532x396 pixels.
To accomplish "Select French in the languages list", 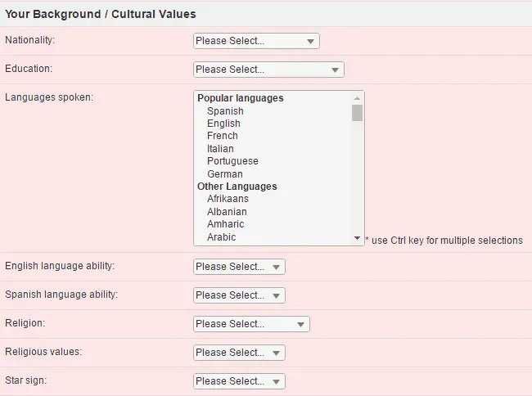I will 223,136.
